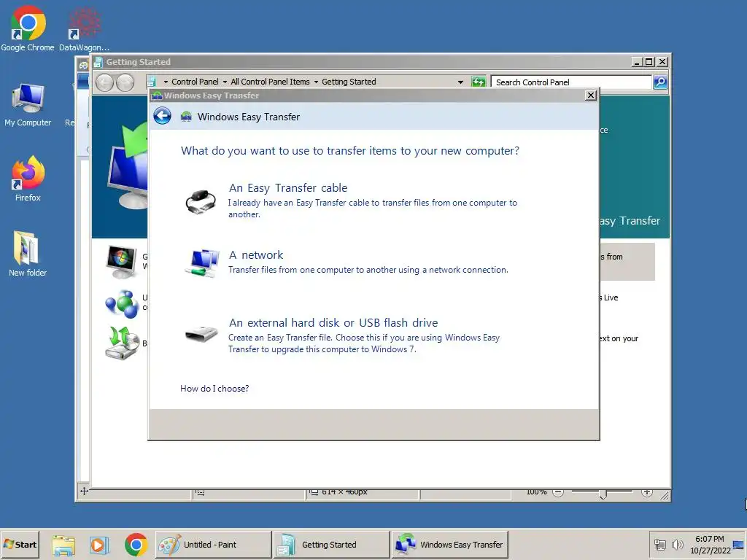Click the Paint zoom out minus button
The image size is (747, 560).
[558, 492]
